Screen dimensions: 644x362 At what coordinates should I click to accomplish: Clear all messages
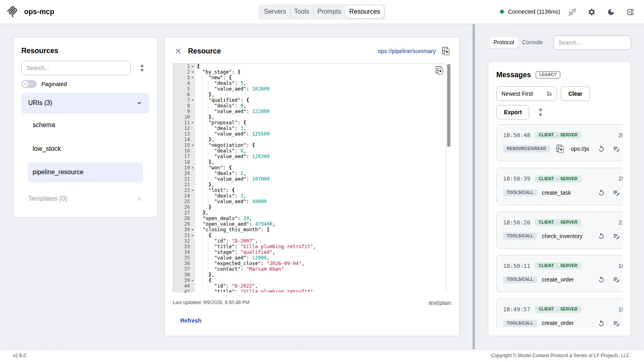(x=575, y=94)
